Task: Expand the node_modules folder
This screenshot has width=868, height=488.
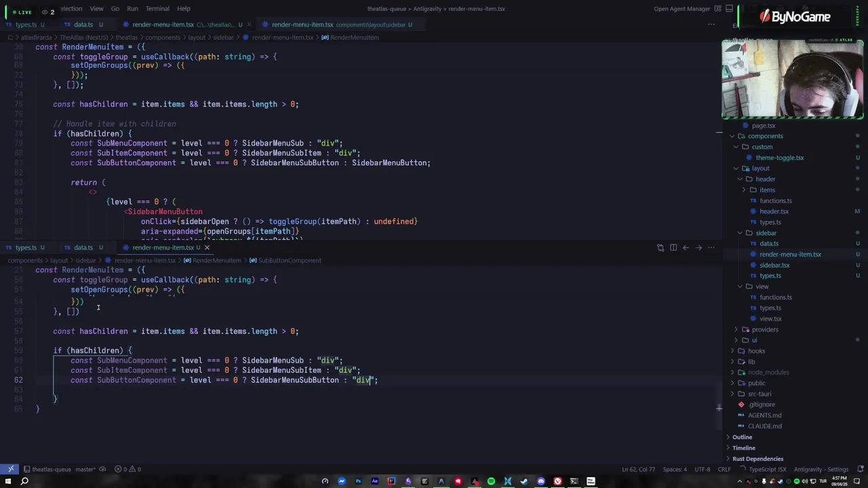Action: click(x=768, y=372)
